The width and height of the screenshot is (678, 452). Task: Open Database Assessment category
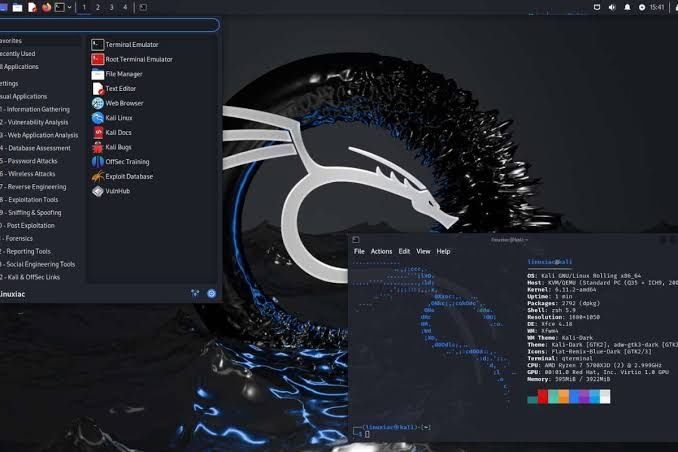(x=35, y=148)
